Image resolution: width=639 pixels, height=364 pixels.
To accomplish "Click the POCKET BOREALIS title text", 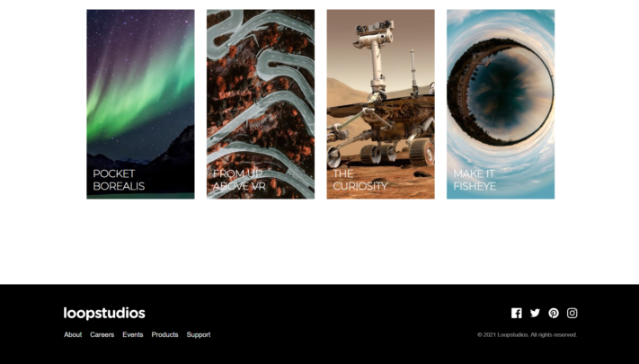I will (119, 180).
